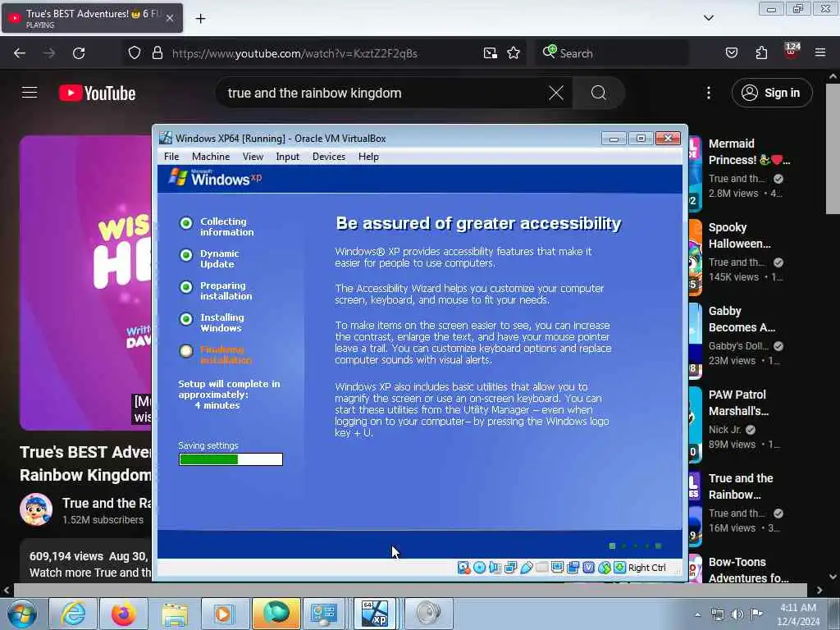Click the VirtualBox hard disk activity icon

464,568
